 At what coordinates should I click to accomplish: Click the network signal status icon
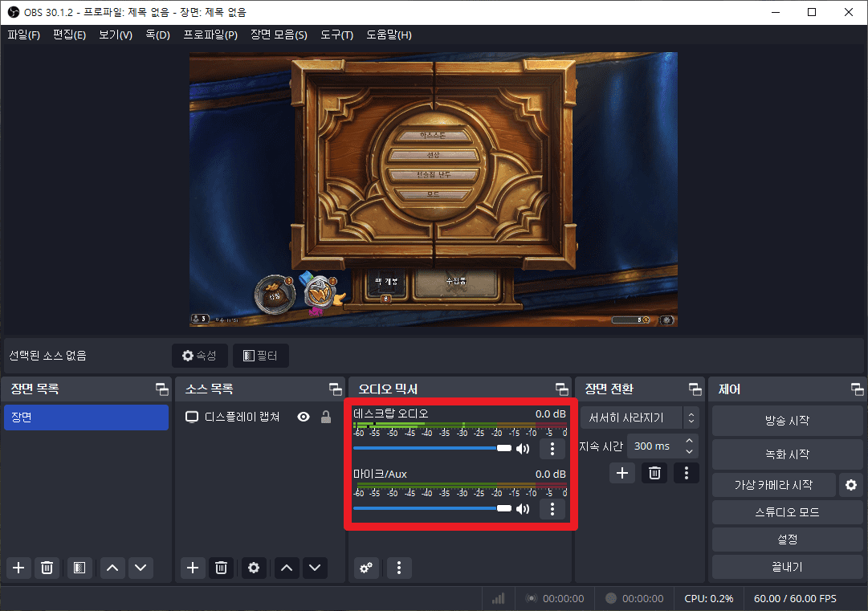[499, 598]
